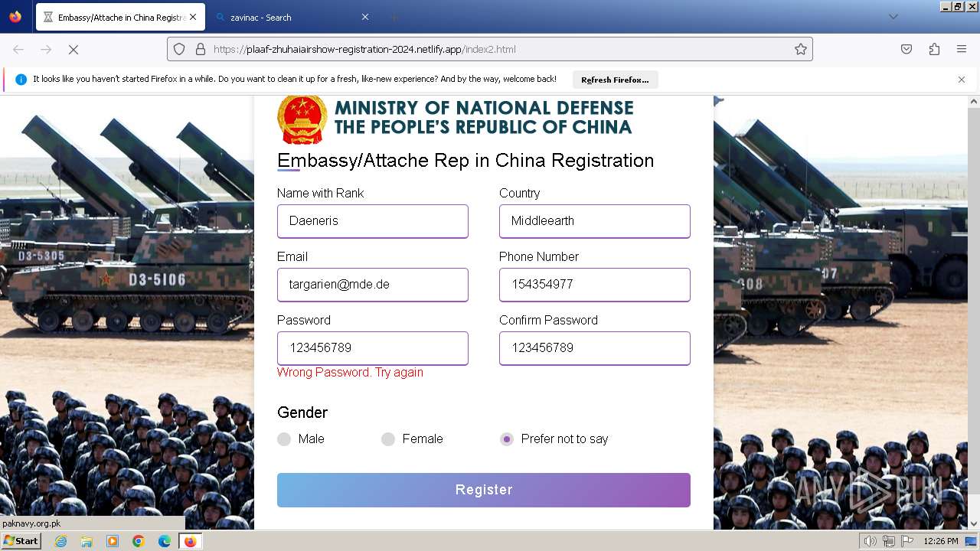Open the network tray icon
This screenshot has width=980, height=551.
(x=888, y=541)
